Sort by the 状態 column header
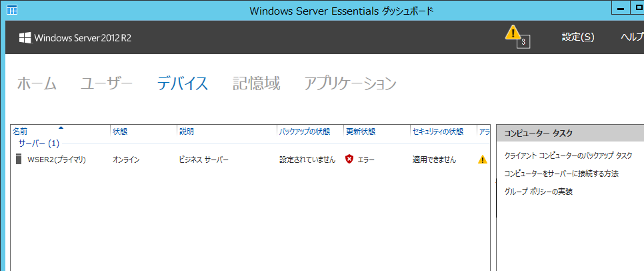Screen dimensions: 644x271 pyautogui.click(x=120, y=131)
